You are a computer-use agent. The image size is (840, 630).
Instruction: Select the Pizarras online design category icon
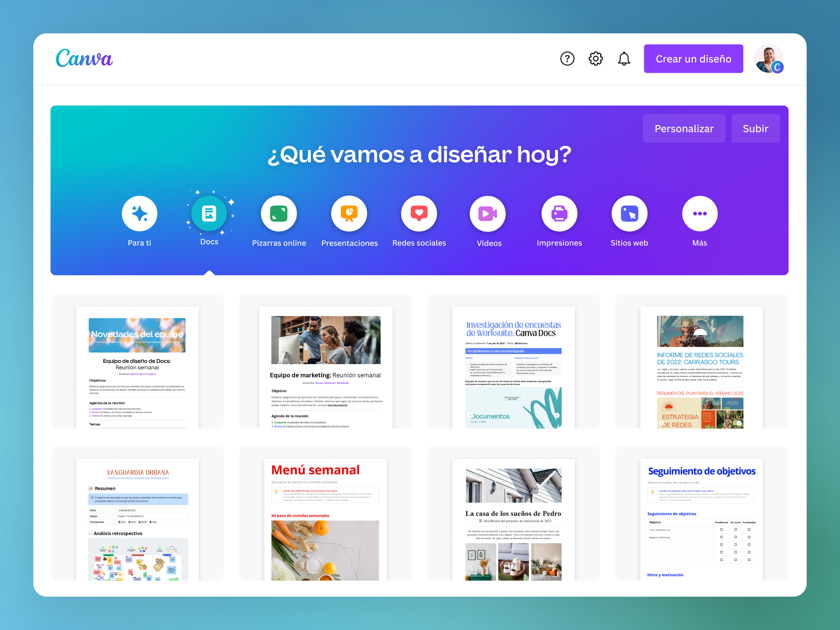[279, 213]
